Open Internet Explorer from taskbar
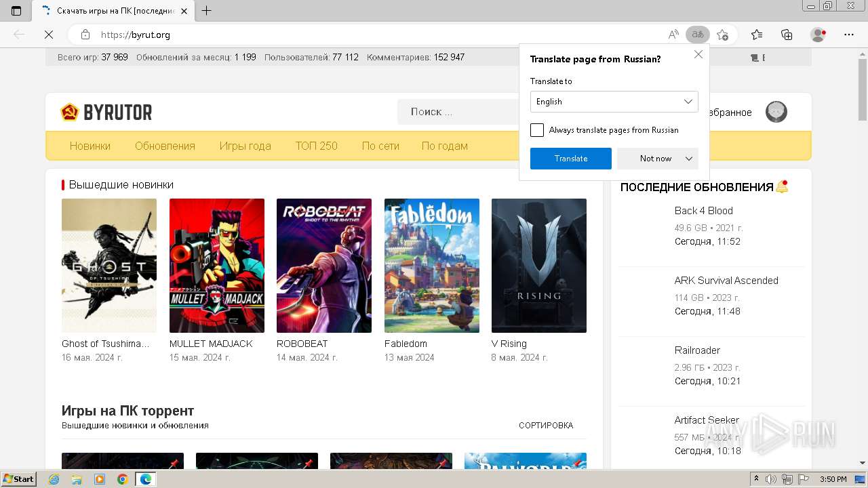868x488 pixels. 54,479
